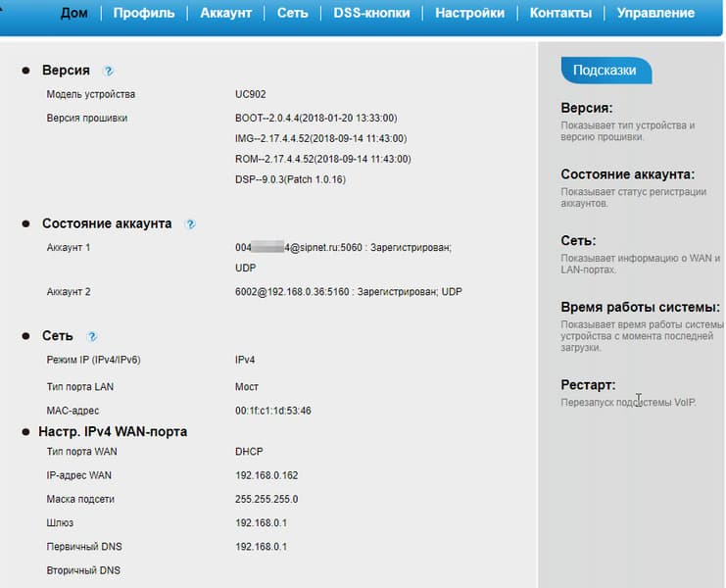726x588 pixels.
Task: Click help icon next to Версия
Action: point(109,71)
